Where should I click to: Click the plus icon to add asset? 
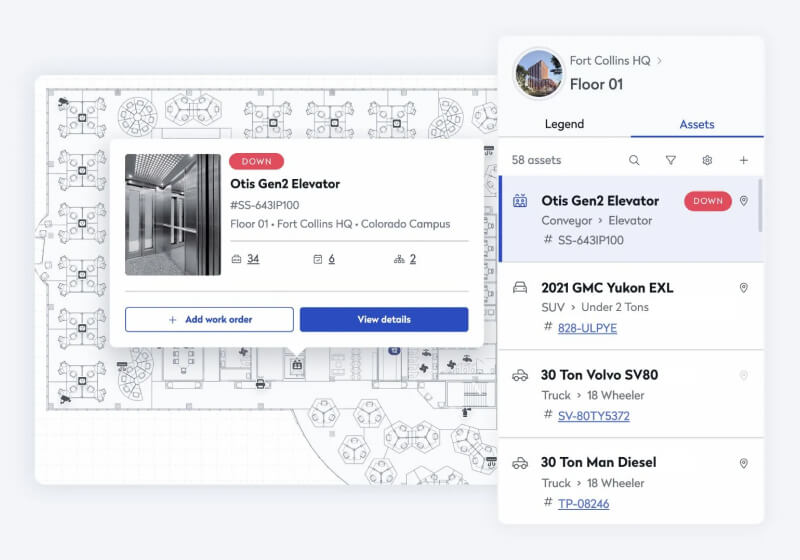point(743,160)
